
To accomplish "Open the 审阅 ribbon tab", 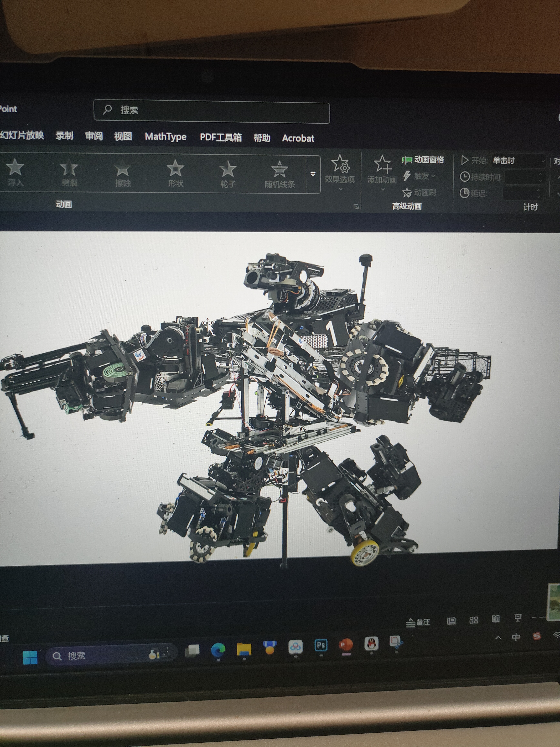I will [x=94, y=136].
